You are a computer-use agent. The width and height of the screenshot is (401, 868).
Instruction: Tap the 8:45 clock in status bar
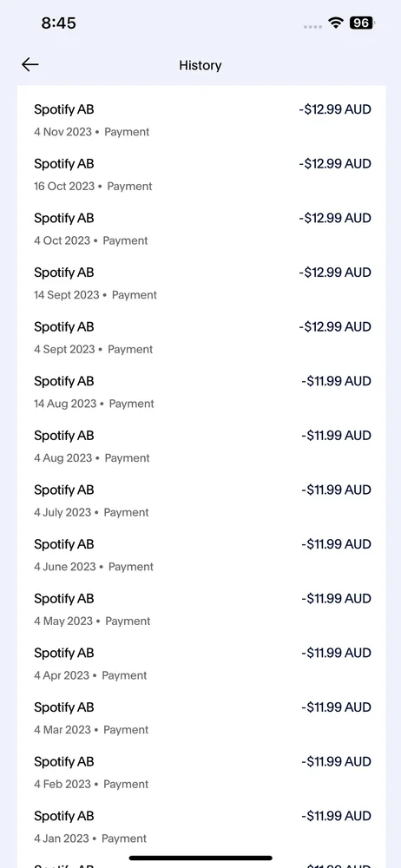click(58, 23)
